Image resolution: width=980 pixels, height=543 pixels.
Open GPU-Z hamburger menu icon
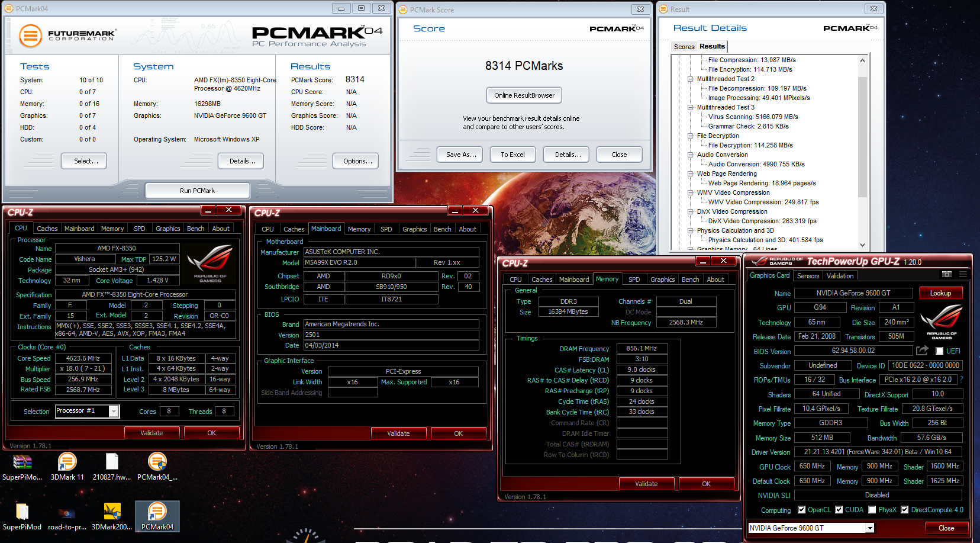(x=963, y=275)
